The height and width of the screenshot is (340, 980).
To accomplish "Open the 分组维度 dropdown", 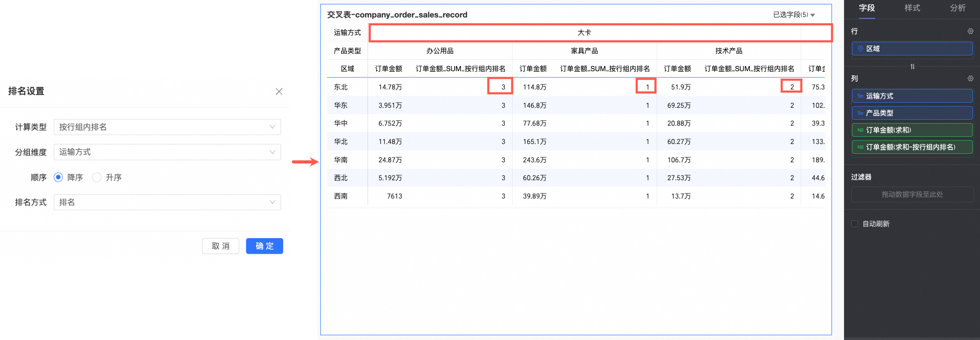I will (167, 152).
